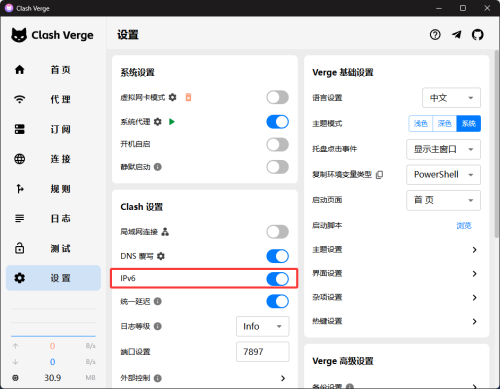Click the Telegram channel icon
The height and width of the screenshot is (389, 500).
[x=457, y=35]
